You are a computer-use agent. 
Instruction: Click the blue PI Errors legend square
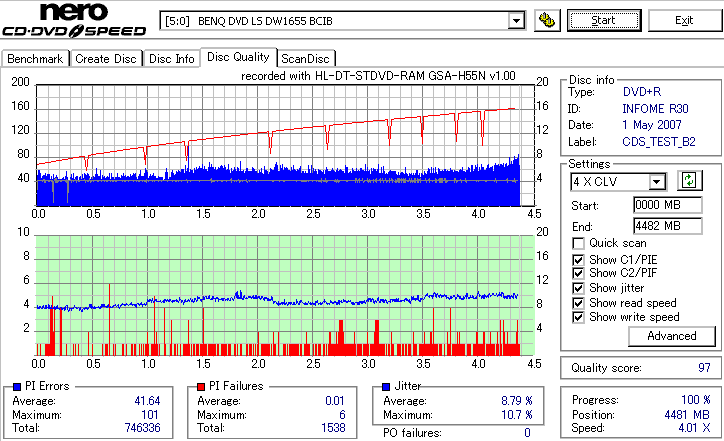pyautogui.click(x=17, y=387)
